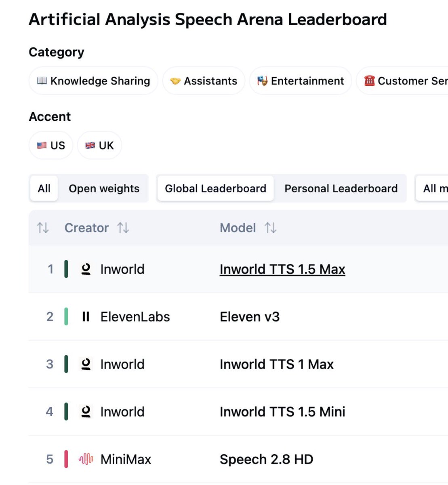The width and height of the screenshot is (448, 485).
Task: Filter by UK accent
Action: tap(99, 145)
